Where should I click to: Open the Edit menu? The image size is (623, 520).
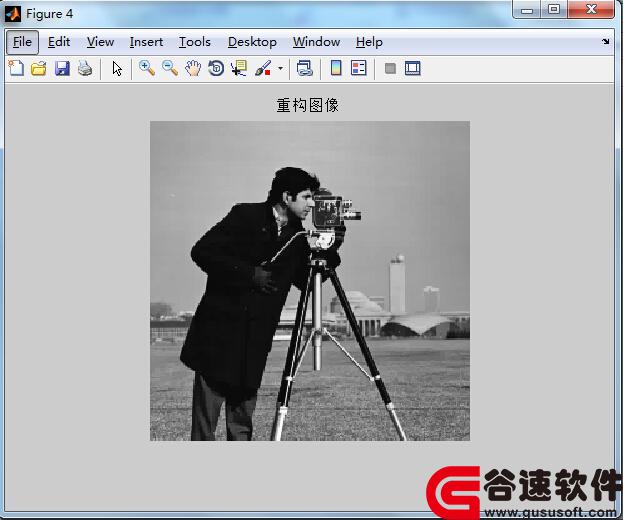click(59, 42)
